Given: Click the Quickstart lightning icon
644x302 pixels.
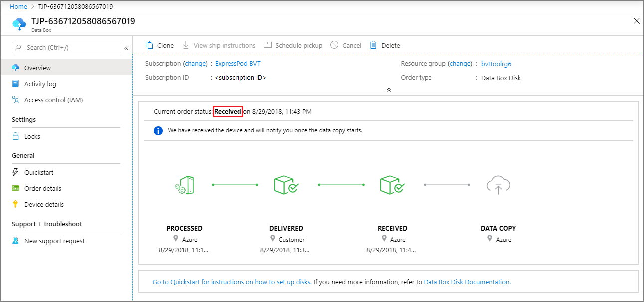Looking at the screenshot, I should tap(16, 172).
